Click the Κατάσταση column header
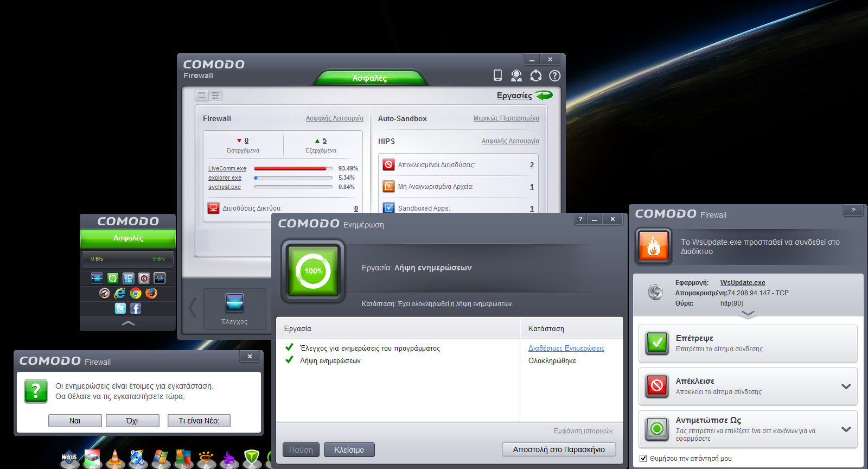The height and width of the screenshot is (469, 868). point(571,328)
